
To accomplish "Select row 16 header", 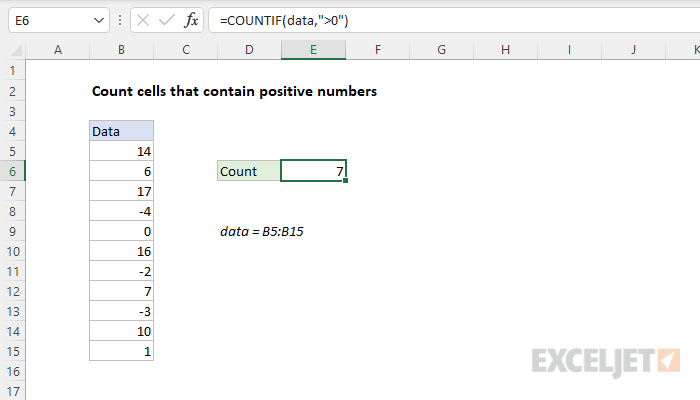I will click(12, 371).
